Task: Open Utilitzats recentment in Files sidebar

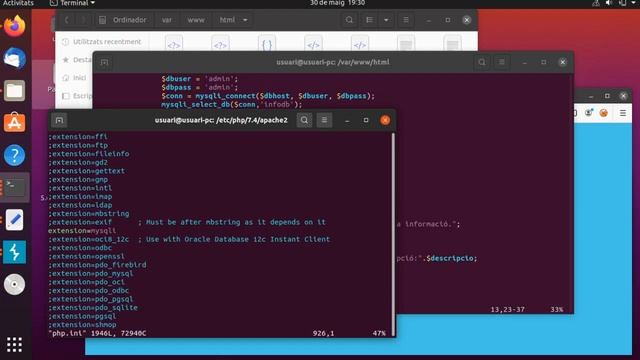Action: (102, 42)
